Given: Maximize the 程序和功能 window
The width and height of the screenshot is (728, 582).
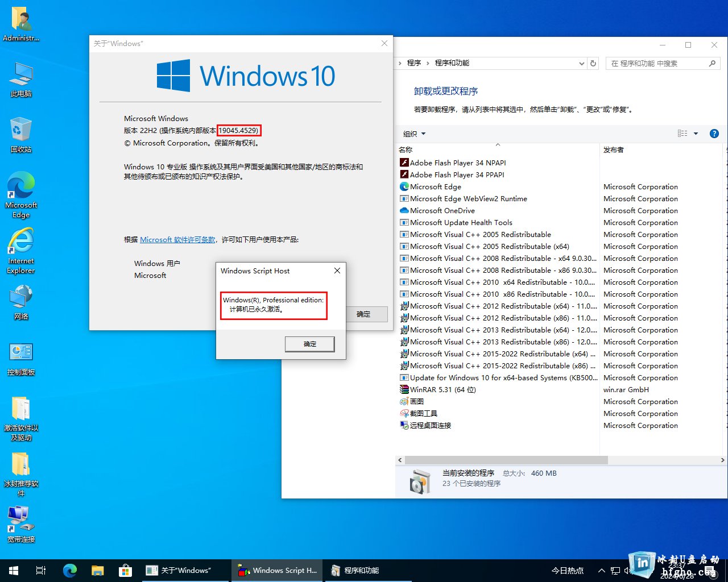Looking at the screenshot, I should click(688, 45).
